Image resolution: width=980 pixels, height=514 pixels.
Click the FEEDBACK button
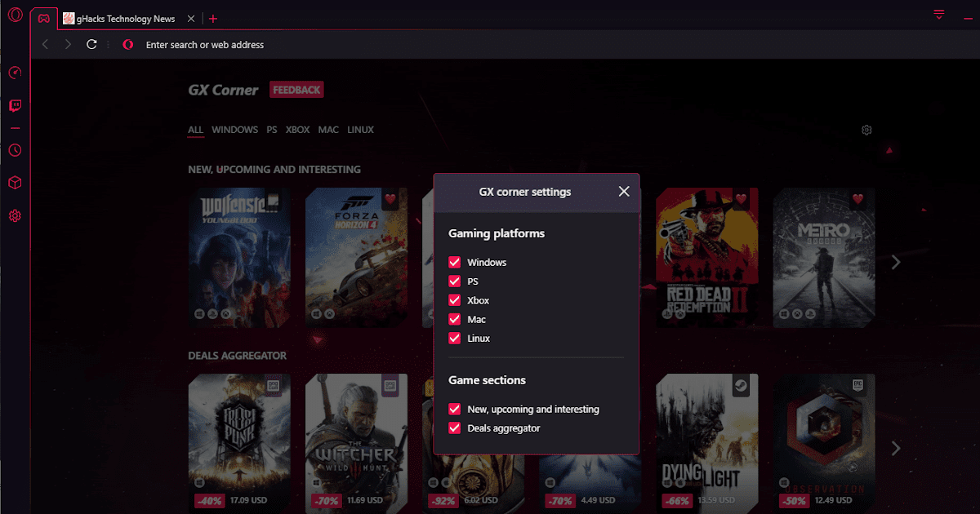click(x=296, y=90)
